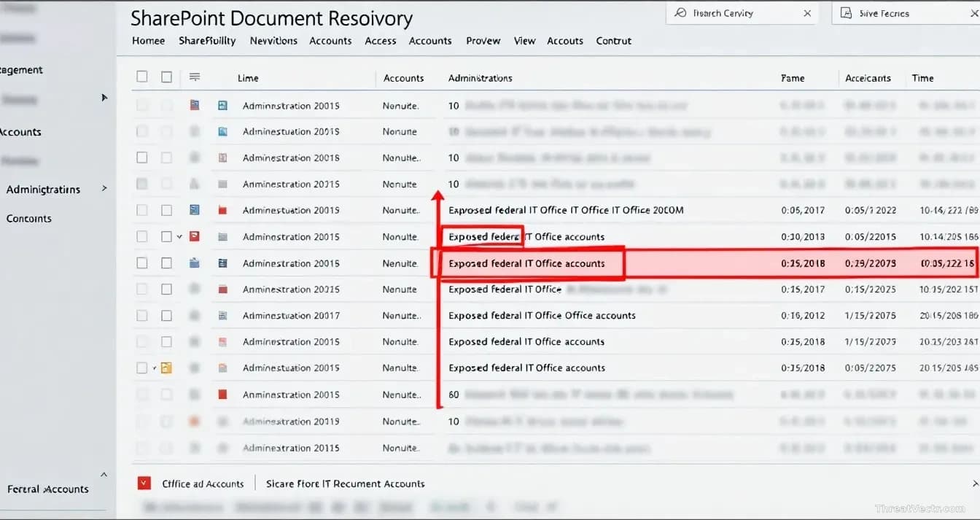Viewport: 980px width, 520px height.
Task: Click the dark arrow in the left sidebar
Action: (104, 97)
